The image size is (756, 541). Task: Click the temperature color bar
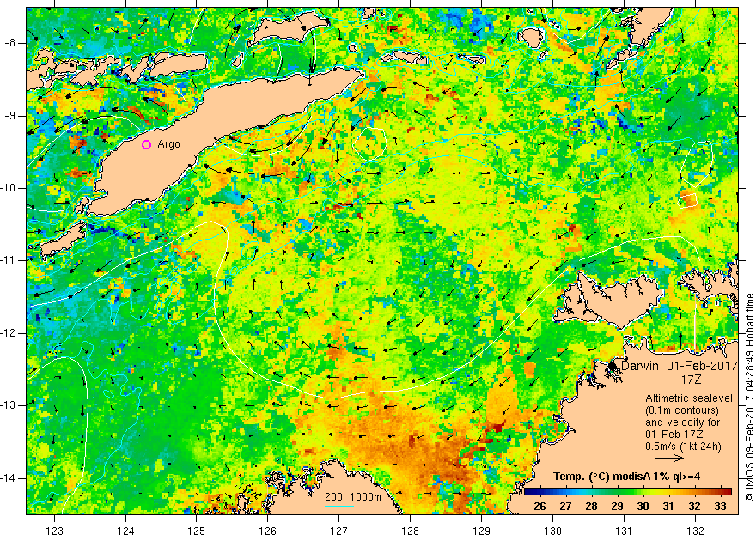click(628, 492)
